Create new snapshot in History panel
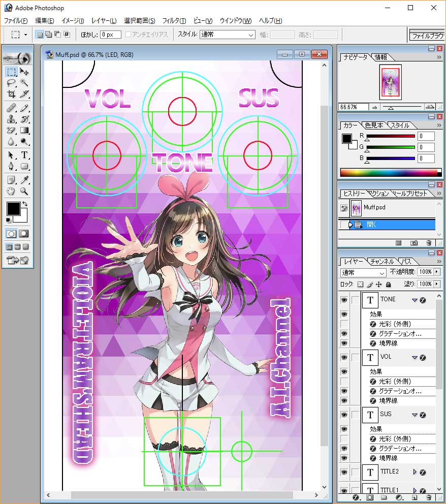This screenshot has height=504, width=446. point(413,243)
